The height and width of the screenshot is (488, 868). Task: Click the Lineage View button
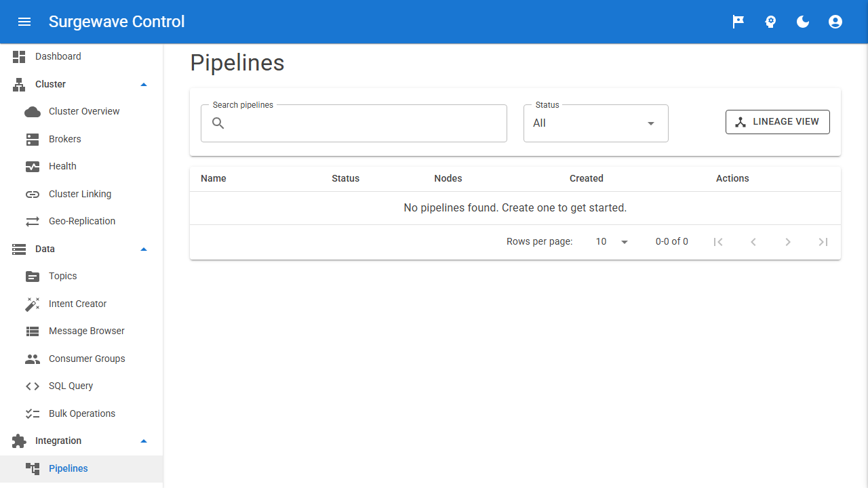tap(778, 122)
